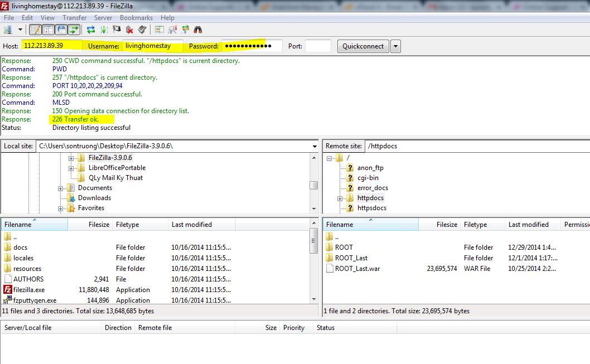Click the Host input field
Viewport: 590px width, 364px height.
coord(51,46)
